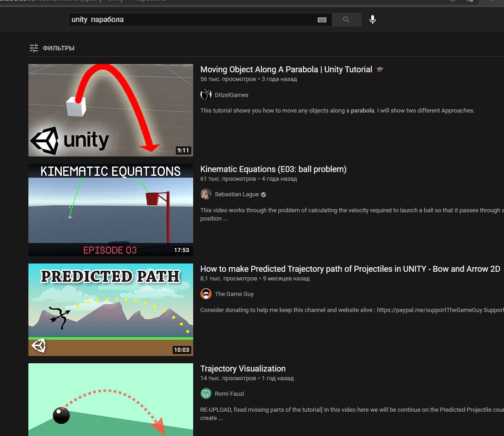Click the 9:11 duration badge
The image size is (504, 436).
click(183, 150)
